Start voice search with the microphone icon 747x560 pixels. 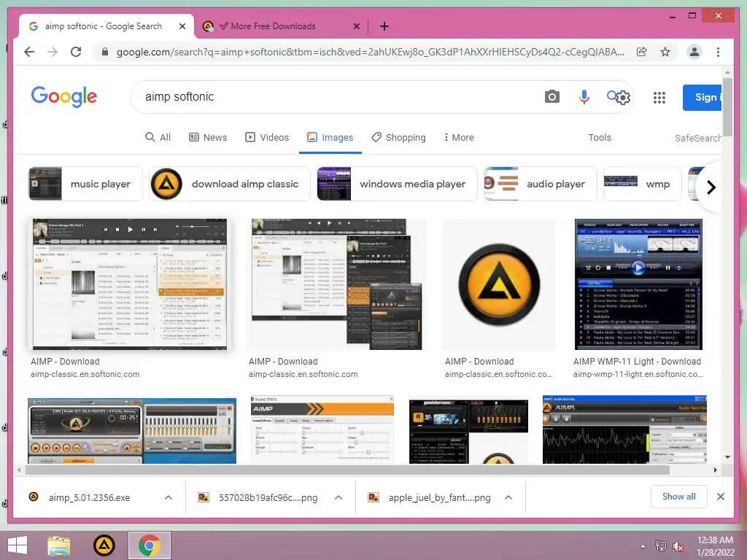(x=584, y=97)
